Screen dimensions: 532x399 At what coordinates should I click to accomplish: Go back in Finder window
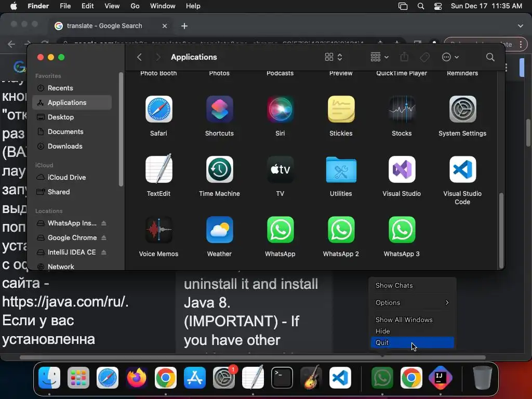point(139,57)
